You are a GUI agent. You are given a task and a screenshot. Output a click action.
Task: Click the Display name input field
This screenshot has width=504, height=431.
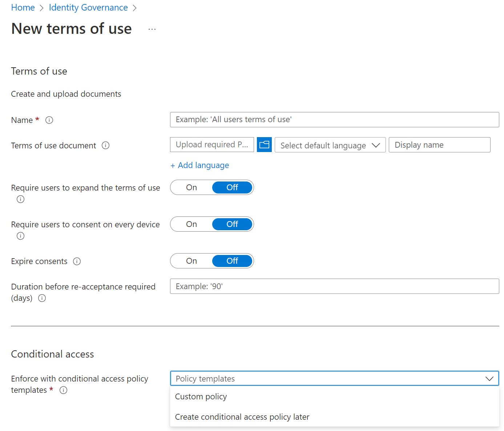(439, 145)
